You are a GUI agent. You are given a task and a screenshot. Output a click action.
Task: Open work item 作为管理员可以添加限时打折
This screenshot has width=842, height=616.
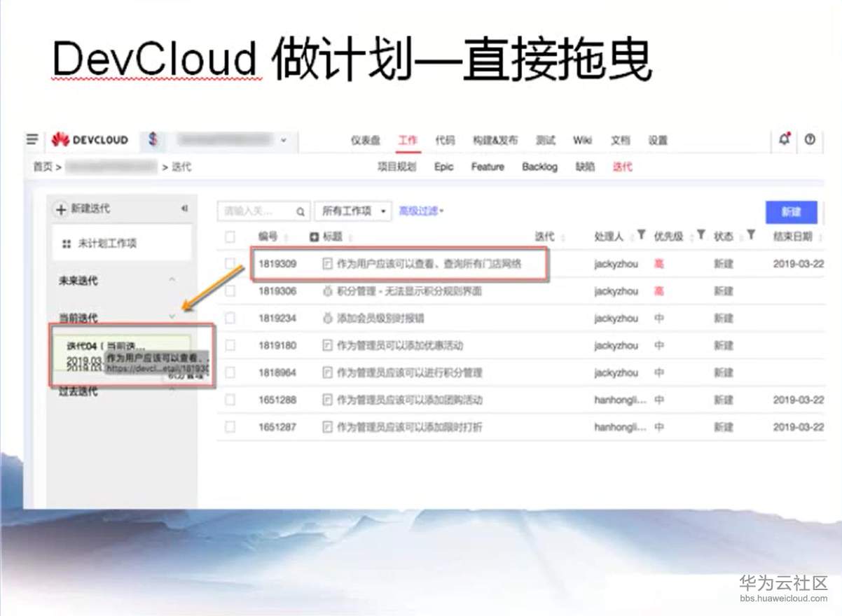(410, 427)
